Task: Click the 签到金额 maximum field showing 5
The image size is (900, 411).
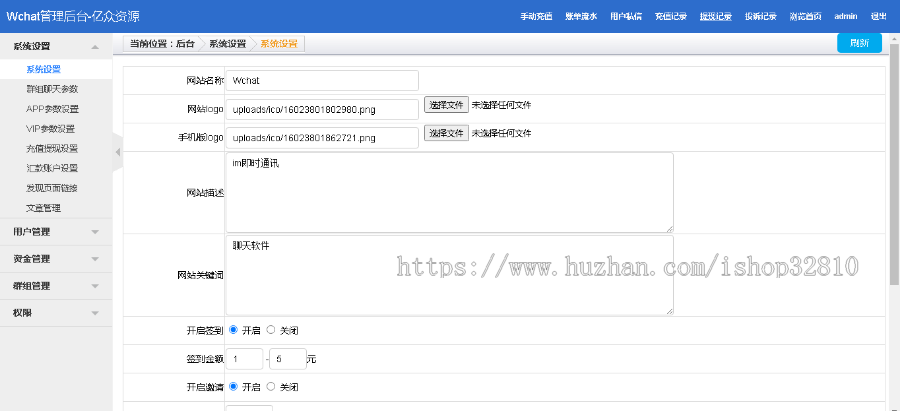Action: pos(288,359)
